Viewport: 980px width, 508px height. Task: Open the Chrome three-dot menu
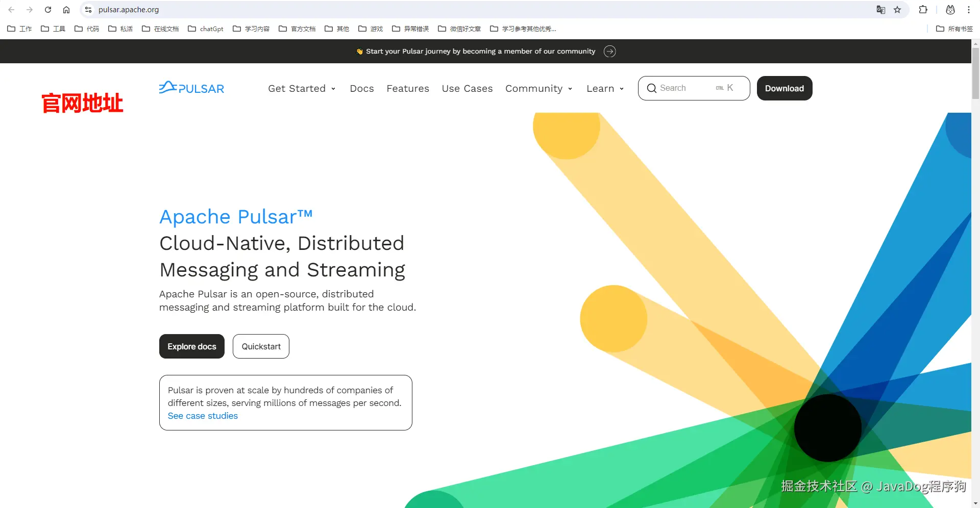[x=969, y=10]
